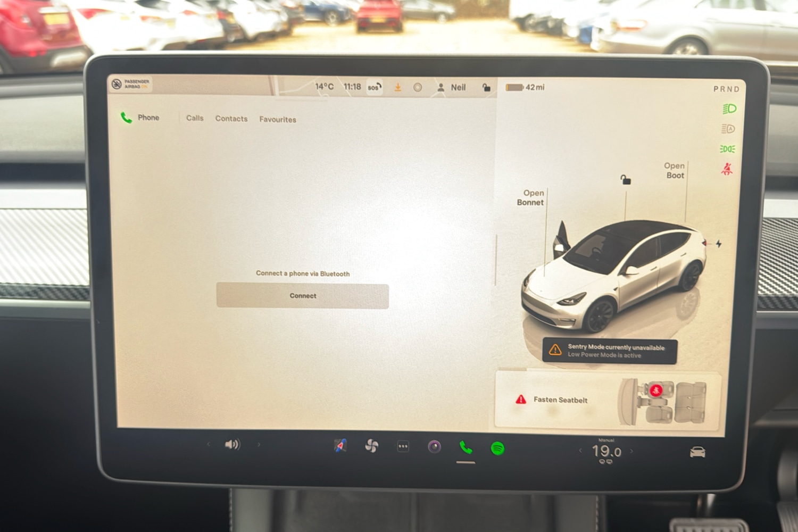Tap the seatbelt warning indicator icon
Screen dimensions: 798x532
(x=727, y=169)
